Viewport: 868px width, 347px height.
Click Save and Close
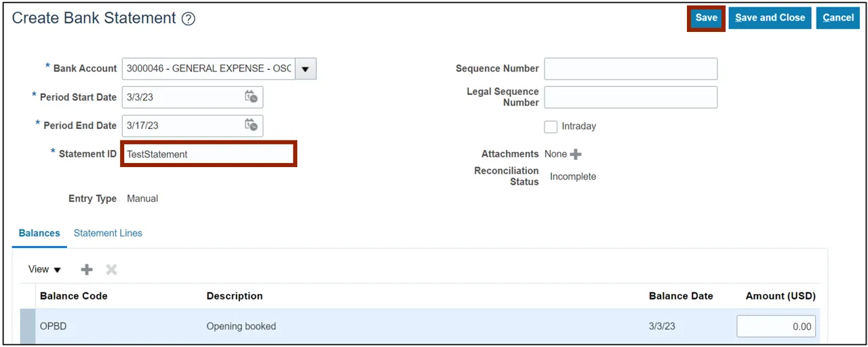(770, 18)
